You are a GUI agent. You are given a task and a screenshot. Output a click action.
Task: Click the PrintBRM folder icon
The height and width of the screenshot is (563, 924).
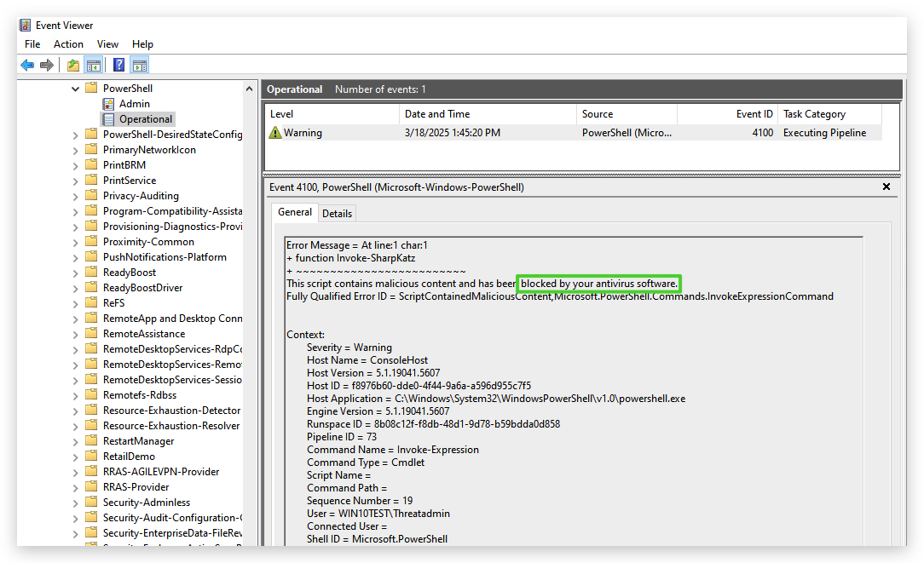pos(91,165)
